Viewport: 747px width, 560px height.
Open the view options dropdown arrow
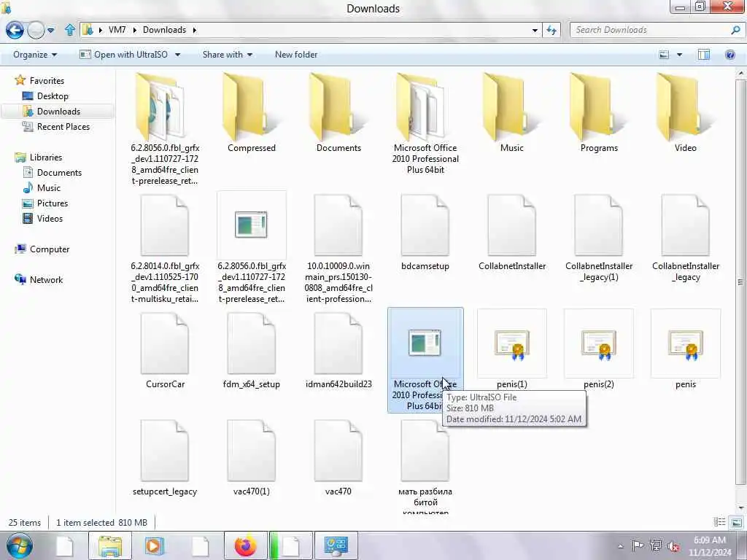679,55
